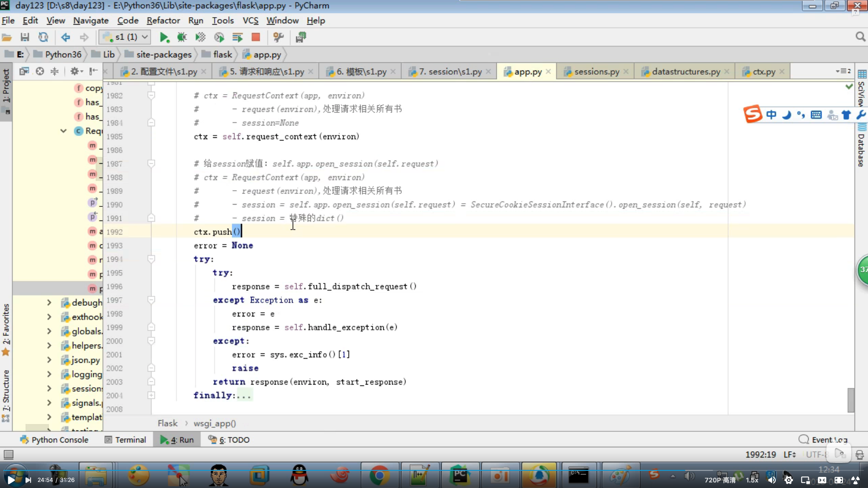Click the video play button
Image resolution: width=868 pixels, height=488 pixels.
[11, 480]
